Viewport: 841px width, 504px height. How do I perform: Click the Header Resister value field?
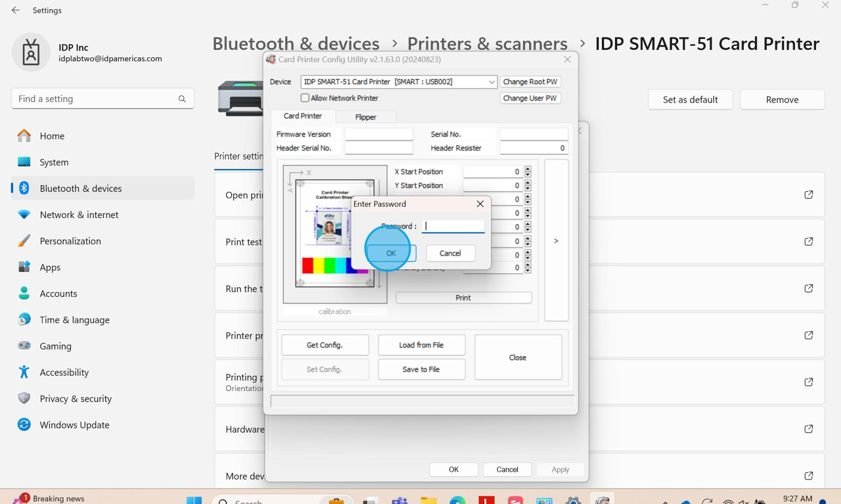[534, 149]
